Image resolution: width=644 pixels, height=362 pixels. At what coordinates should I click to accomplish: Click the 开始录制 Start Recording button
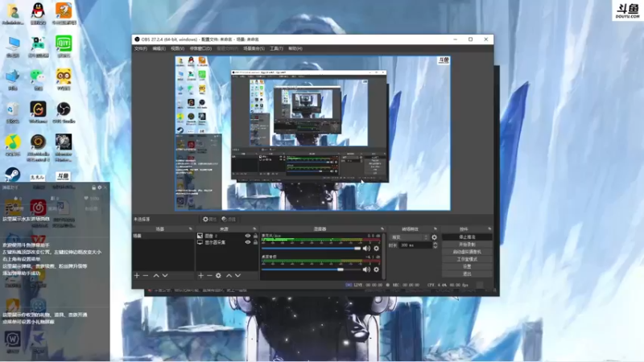coord(467,245)
